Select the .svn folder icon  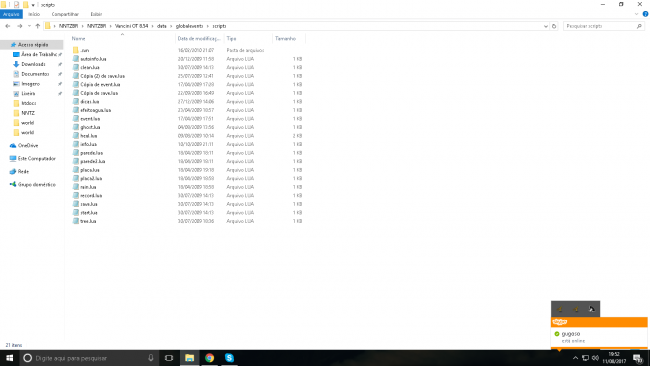(75, 50)
